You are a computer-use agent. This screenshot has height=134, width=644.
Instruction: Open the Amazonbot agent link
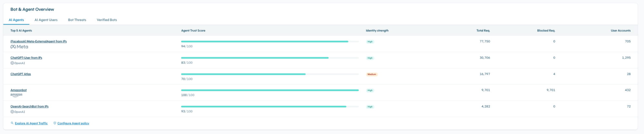tap(18, 90)
